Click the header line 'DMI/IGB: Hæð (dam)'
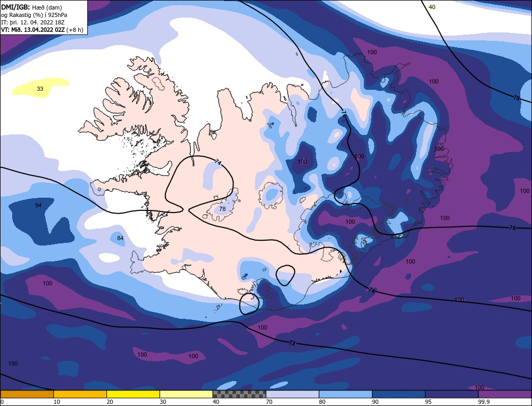The width and height of the screenshot is (532, 406). coord(31,7)
